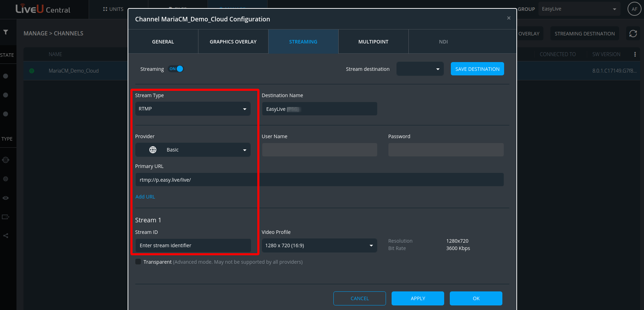Click the CANCEL button
This screenshot has width=644, height=310.
click(x=360, y=298)
